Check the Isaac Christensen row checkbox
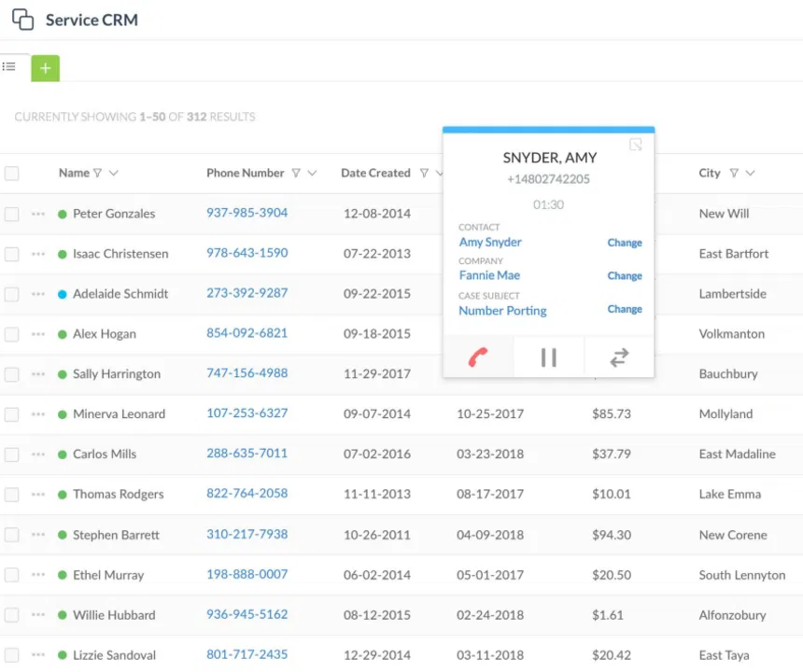This screenshot has width=803, height=672. [12, 254]
